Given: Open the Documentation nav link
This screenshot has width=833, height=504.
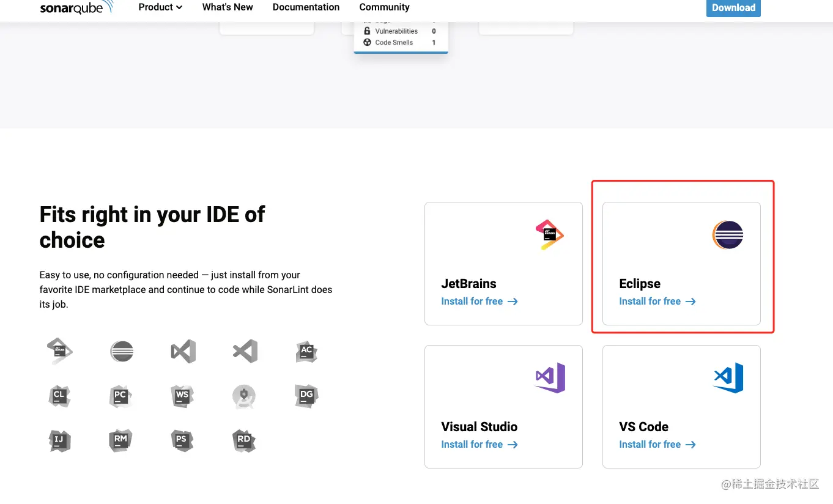Looking at the screenshot, I should (x=306, y=7).
